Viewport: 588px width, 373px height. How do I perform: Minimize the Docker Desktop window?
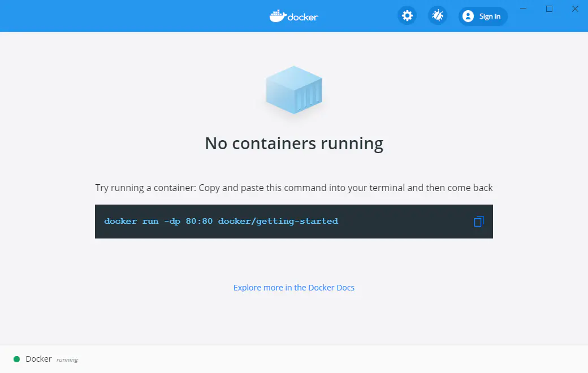(524, 8)
